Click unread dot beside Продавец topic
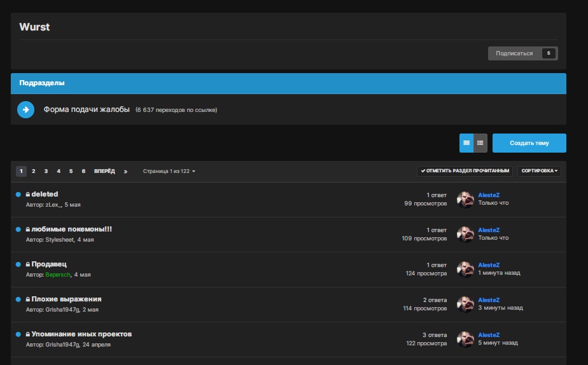The image size is (588, 365). (18, 264)
